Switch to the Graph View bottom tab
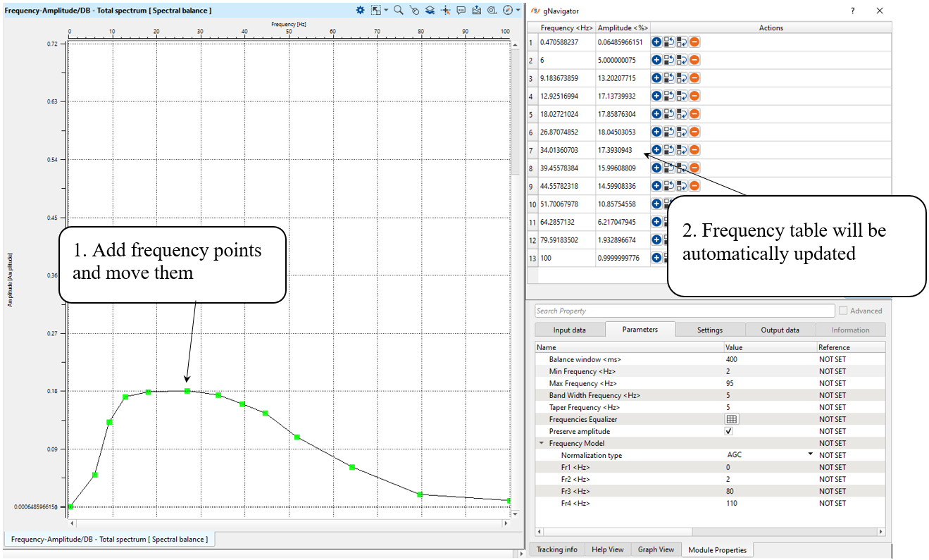929x560 pixels. point(656,549)
